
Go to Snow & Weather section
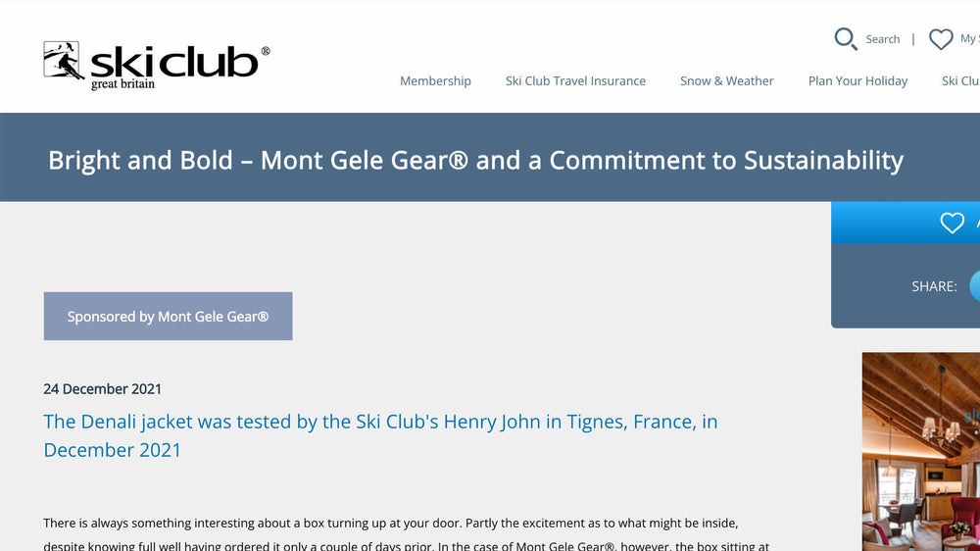coord(727,81)
